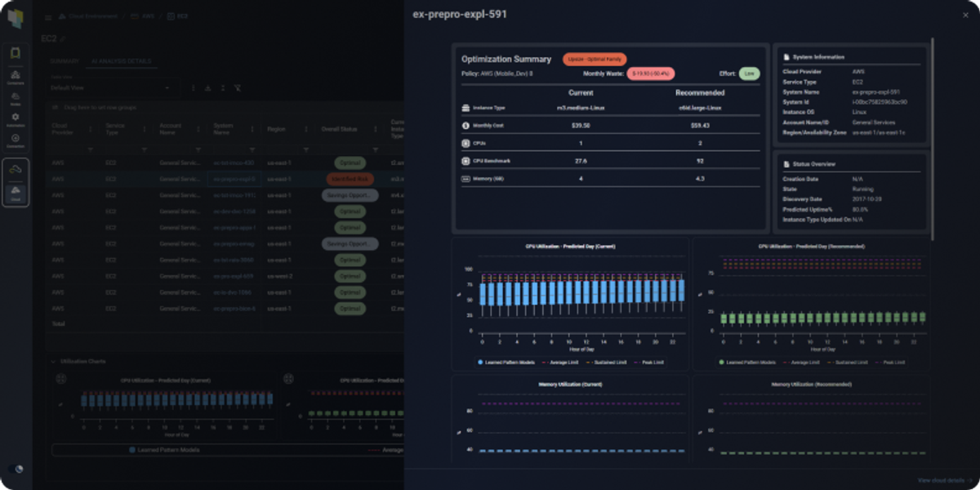Clear filters icon in table toolbar
This screenshot has width=980, height=490.
click(237, 87)
